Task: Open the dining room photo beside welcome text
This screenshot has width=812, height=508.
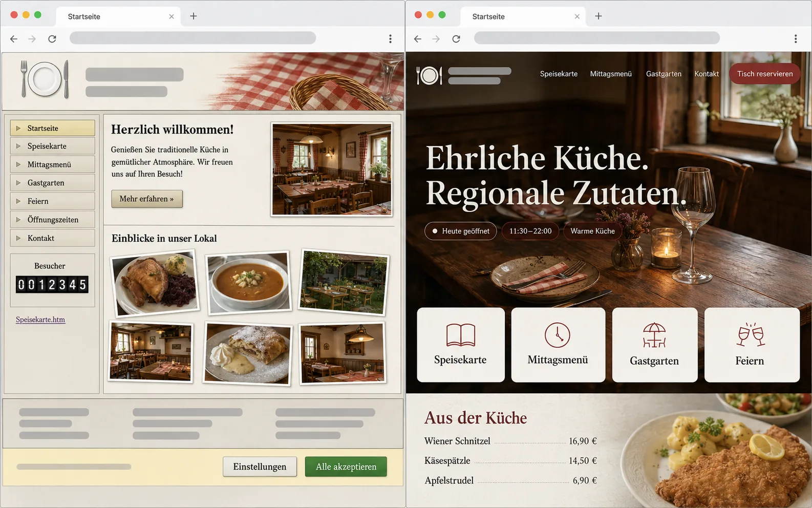Action: (332, 169)
